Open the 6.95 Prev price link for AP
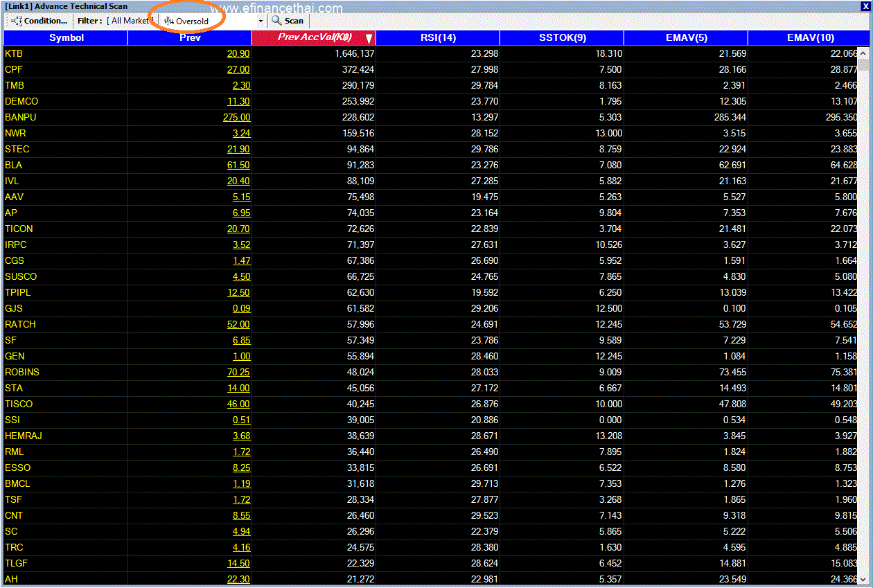The image size is (873, 588). coord(241,213)
